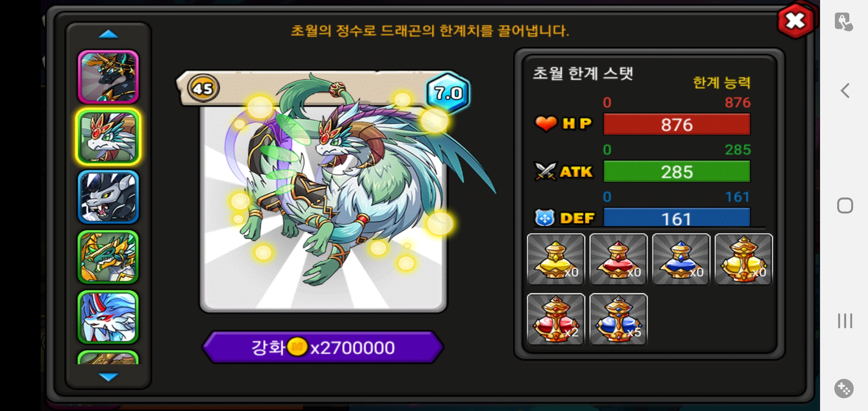
Task: Select the large blue essence potion x5
Action: click(x=618, y=319)
